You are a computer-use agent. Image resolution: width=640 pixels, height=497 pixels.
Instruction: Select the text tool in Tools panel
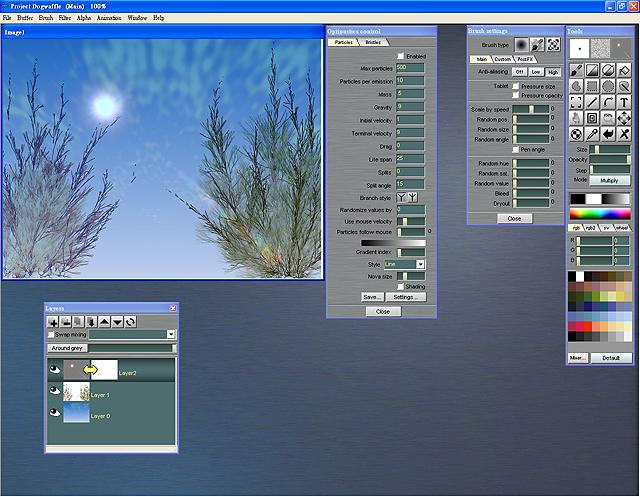(623, 102)
